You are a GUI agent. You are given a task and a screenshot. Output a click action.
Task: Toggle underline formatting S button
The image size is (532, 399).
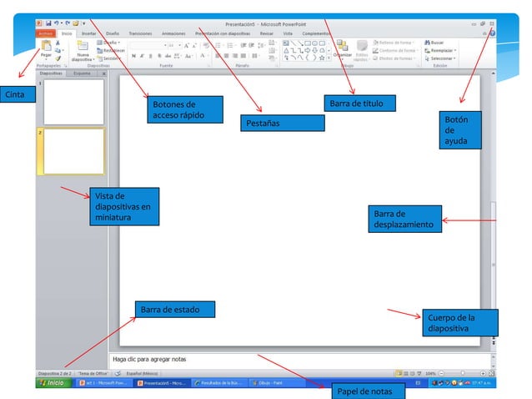click(x=149, y=57)
